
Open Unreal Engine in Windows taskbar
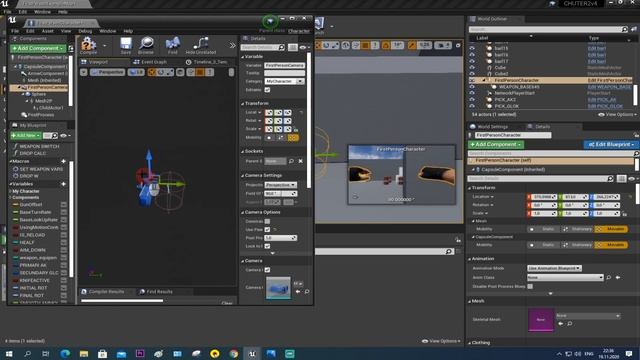pyautogui.click(x=252, y=353)
